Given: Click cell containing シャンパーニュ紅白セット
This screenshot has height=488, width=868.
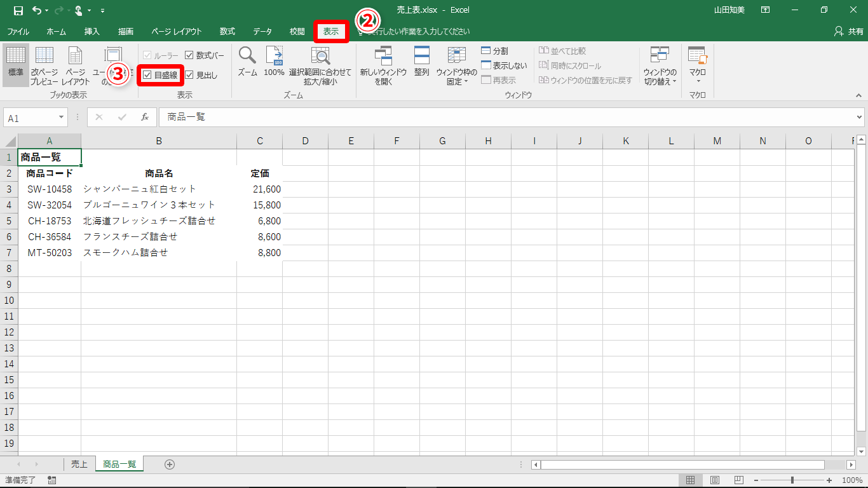Looking at the screenshot, I should (x=159, y=189).
